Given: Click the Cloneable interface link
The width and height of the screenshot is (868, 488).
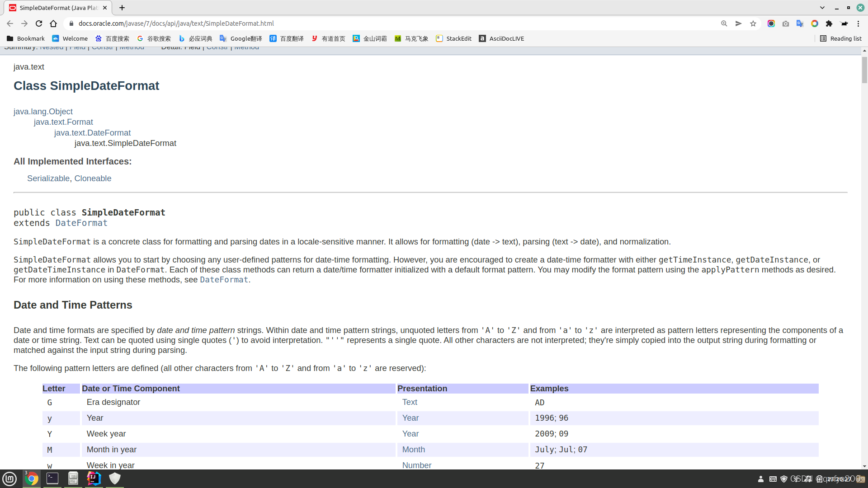Looking at the screenshot, I should pyautogui.click(x=92, y=178).
